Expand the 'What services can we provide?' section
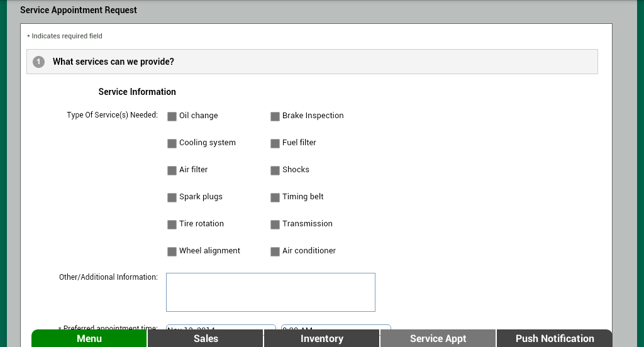Viewport: 644px width, 347px height. tap(113, 62)
